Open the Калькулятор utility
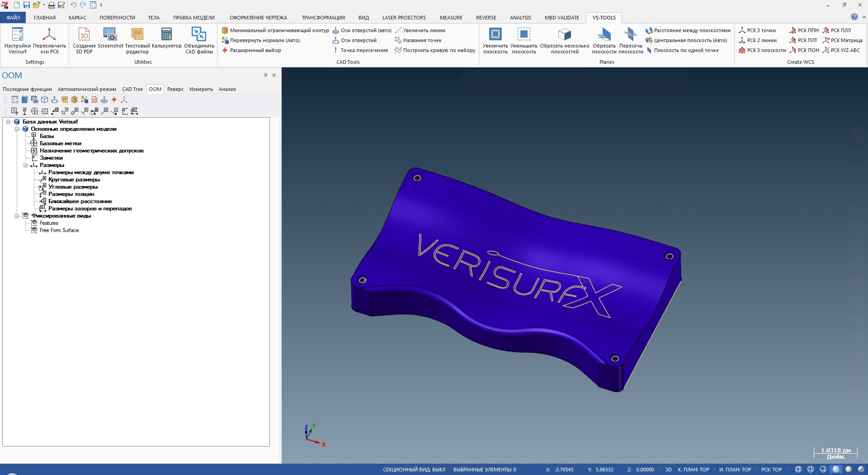Image resolution: width=868 pixels, height=475 pixels. (x=166, y=38)
